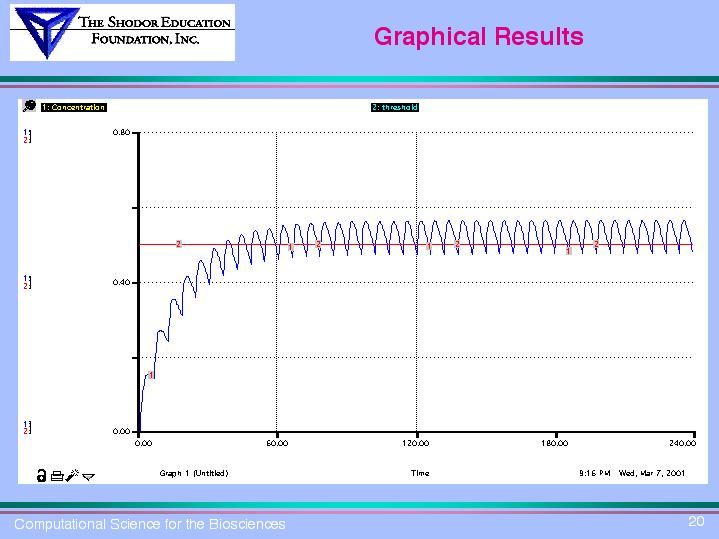This screenshot has height=539, width=719.
Task: Click the 240.00 x-axis tick label
Action: [x=683, y=441]
